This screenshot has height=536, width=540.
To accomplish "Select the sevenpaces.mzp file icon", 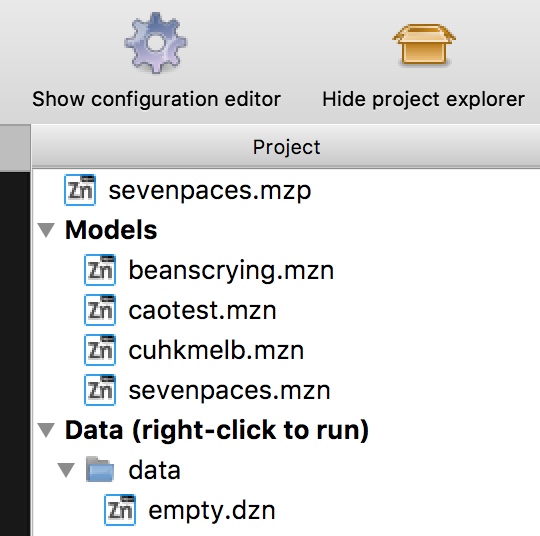I will click(80, 190).
